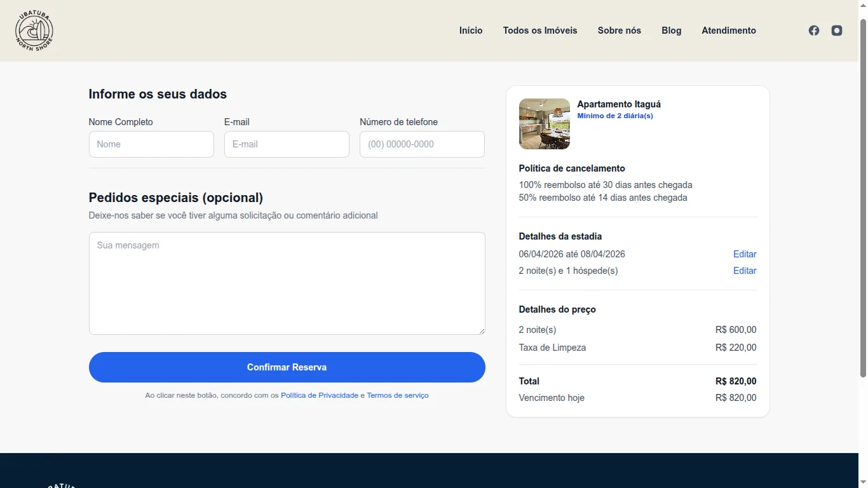
Task: Edit the nights and guests count
Action: coord(745,271)
